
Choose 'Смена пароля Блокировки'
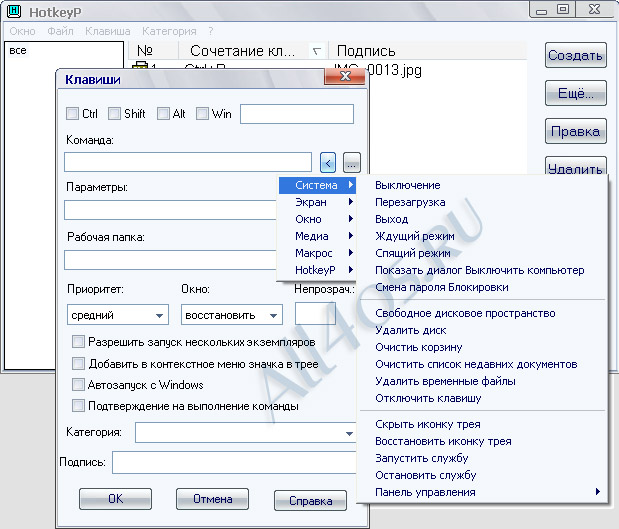482,287
